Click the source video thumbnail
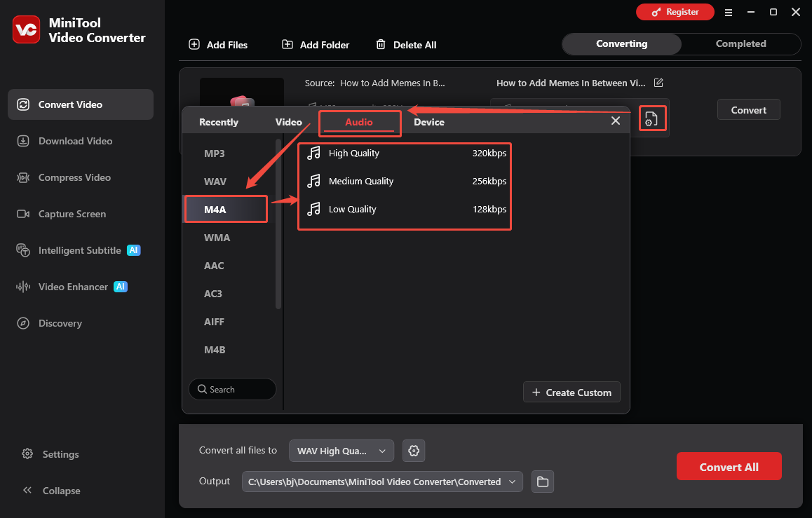The height and width of the screenshot is (518, 812). click(x=242, y=92)
